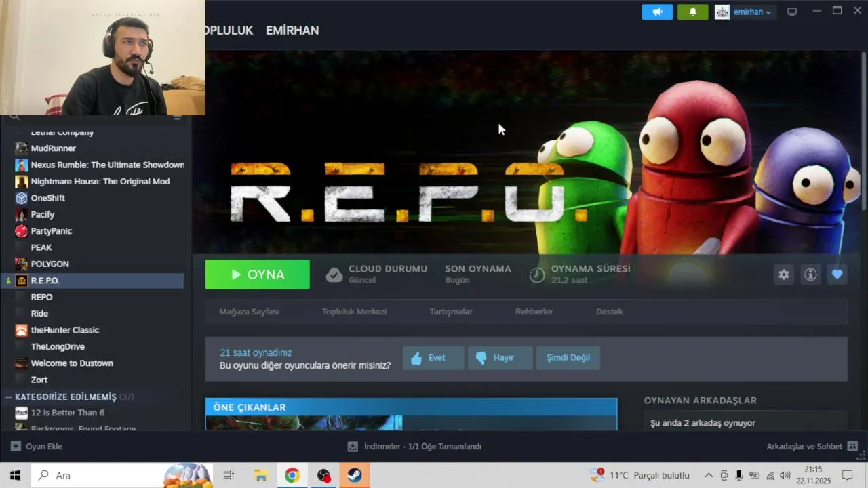Image resolution: width=868 pixels, height=488 pixels.
Task: Click the cloud status icon
Action: [x=334, y=274]
